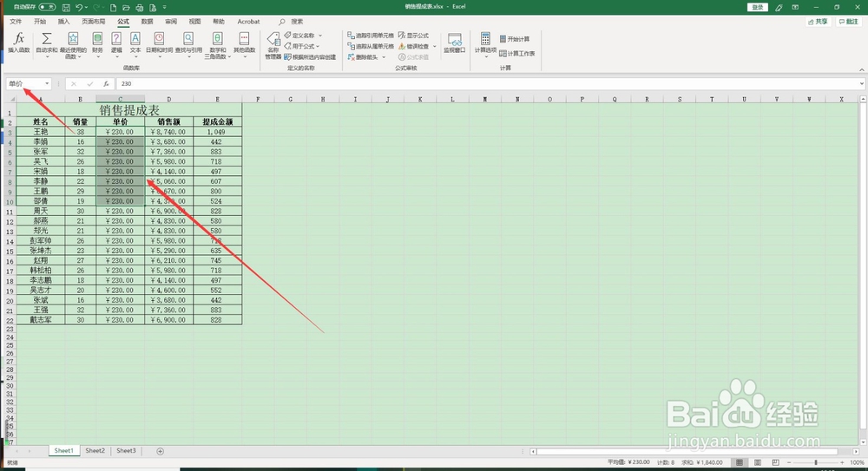Toggle Show Formulas (显示公式)
The width and height of the screenshot is (868, 471).
tap(413, 36)
